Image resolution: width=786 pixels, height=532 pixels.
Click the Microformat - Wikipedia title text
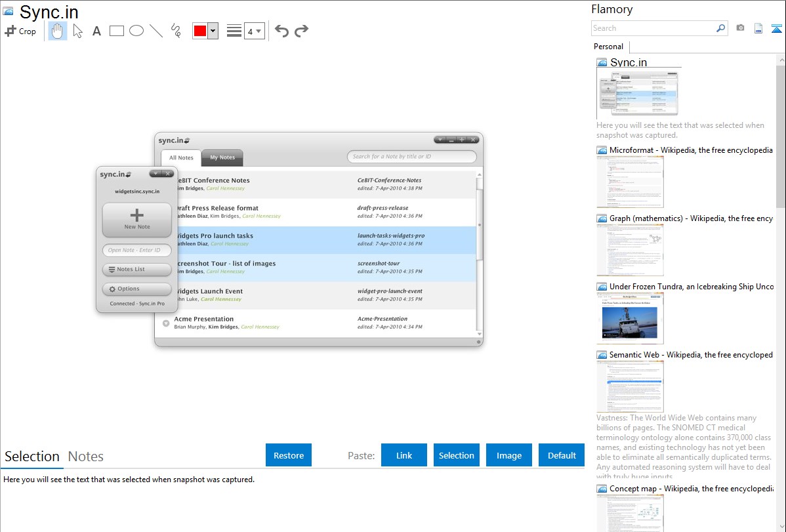691,150
